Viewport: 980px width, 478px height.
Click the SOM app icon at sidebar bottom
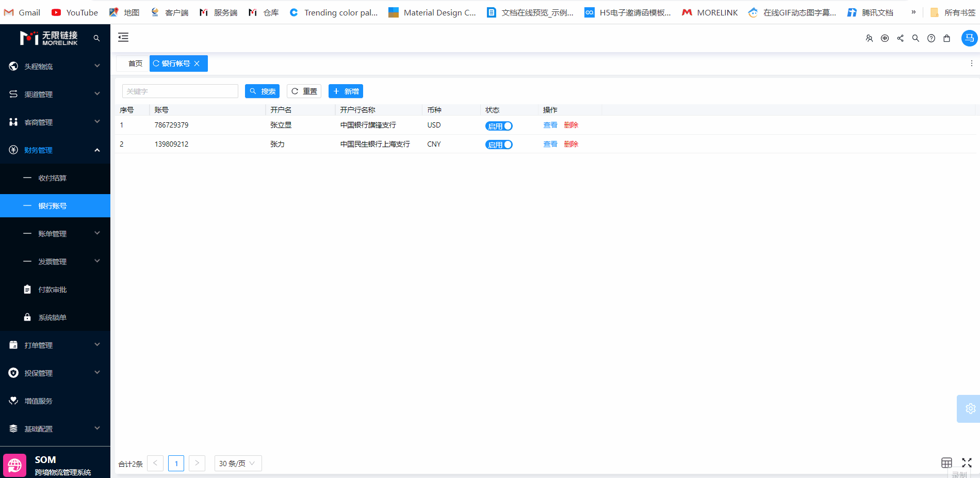click(x=14, y=466)
